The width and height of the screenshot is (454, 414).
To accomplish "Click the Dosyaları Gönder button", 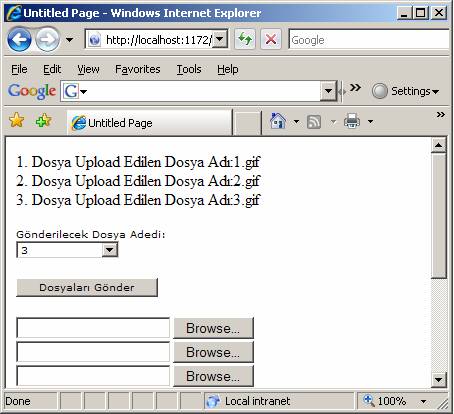I will [x=87, y=287].
